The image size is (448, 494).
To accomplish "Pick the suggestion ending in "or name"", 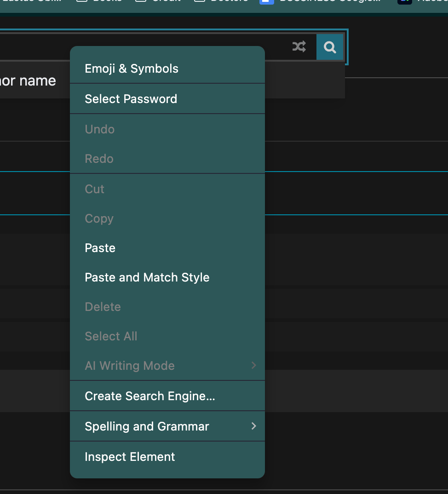I will click(x=28, y=81).
